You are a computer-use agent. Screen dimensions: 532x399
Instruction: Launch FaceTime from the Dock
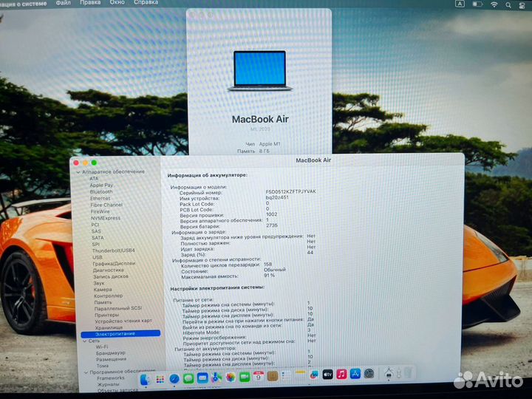245,377
